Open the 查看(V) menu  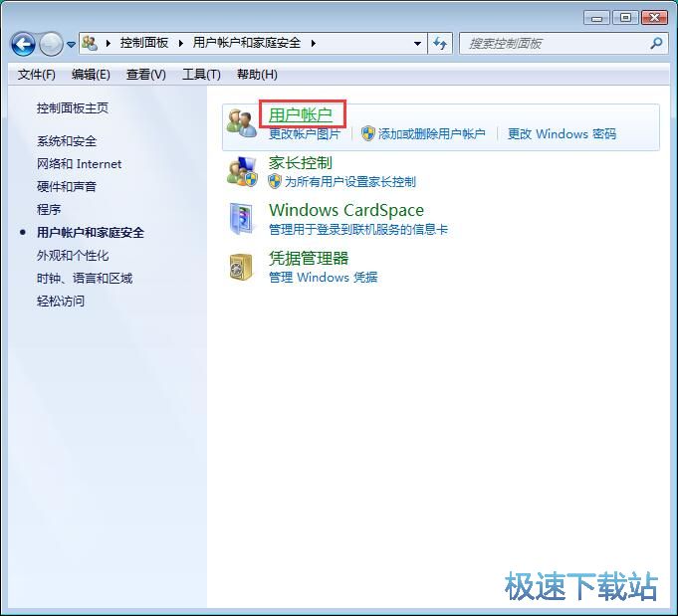coord(146,75)
